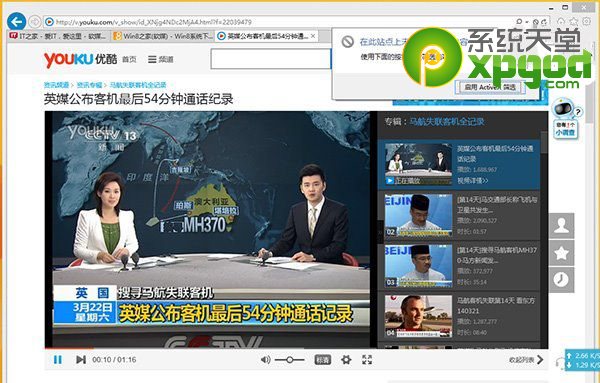The width and height of the screenshot is (600, 383).
Task: Adjust the volume slider knob
Action: tap(290, 360)
